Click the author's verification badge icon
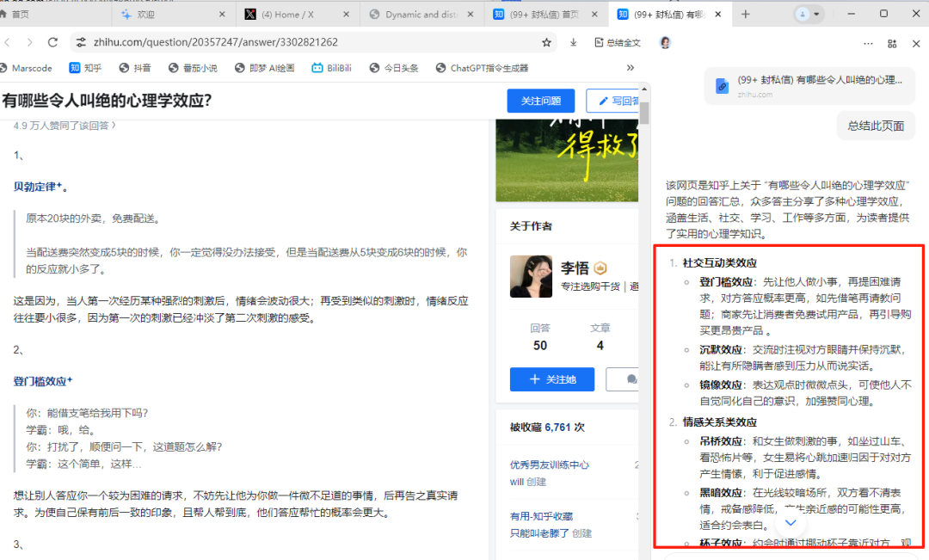929x560 pixels. pyautogui.click(x=600, y=268)
